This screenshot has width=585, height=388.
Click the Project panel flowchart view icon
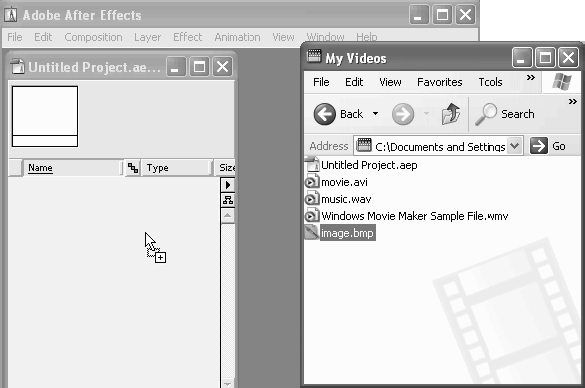point(228,200)
